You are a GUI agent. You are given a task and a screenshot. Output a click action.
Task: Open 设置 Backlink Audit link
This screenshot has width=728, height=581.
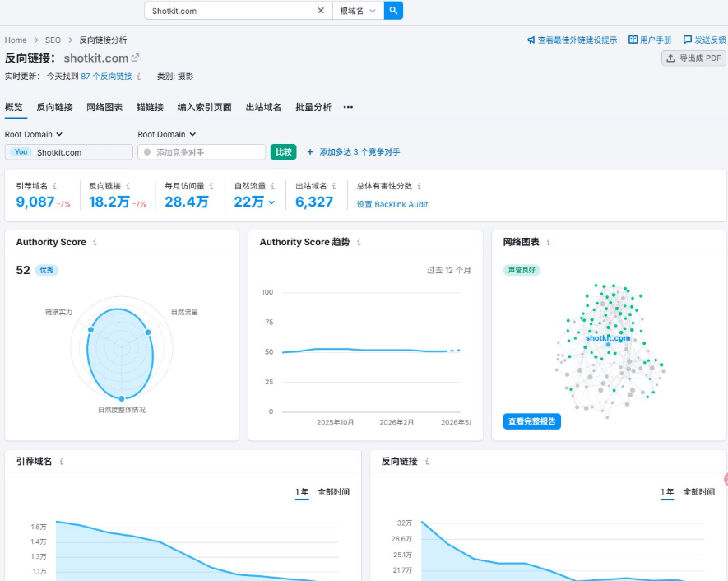pos(392,204)
